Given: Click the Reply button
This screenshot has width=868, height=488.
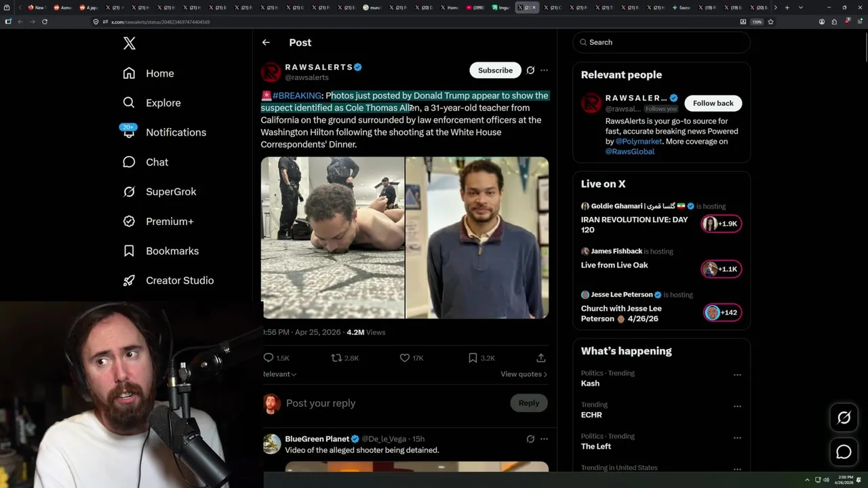Looking at the screenshot, I should 529,403.
